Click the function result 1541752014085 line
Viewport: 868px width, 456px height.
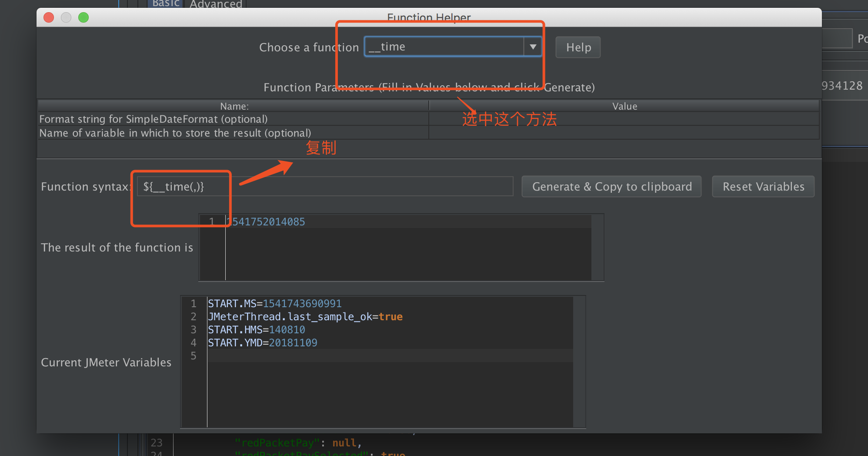point(268,222)
